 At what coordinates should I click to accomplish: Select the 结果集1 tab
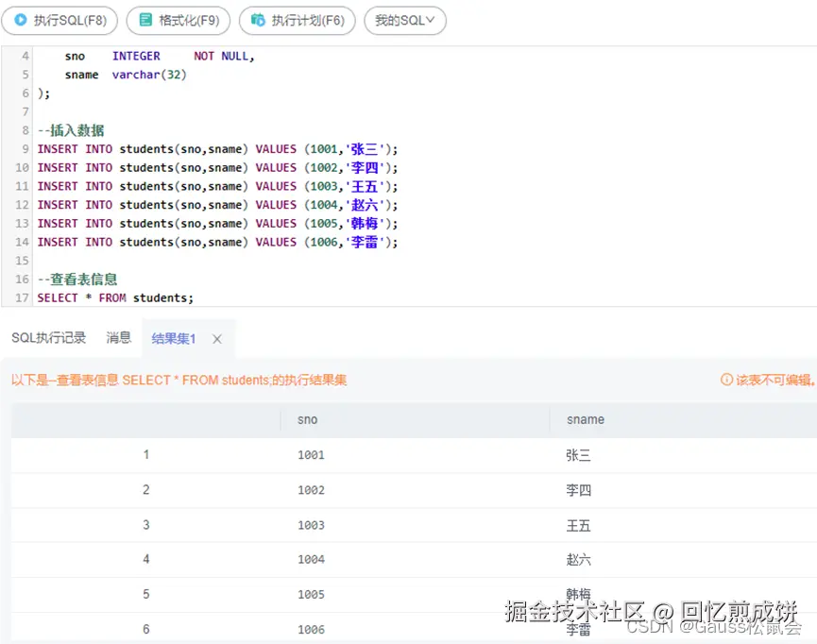click(x=174, y=339)
